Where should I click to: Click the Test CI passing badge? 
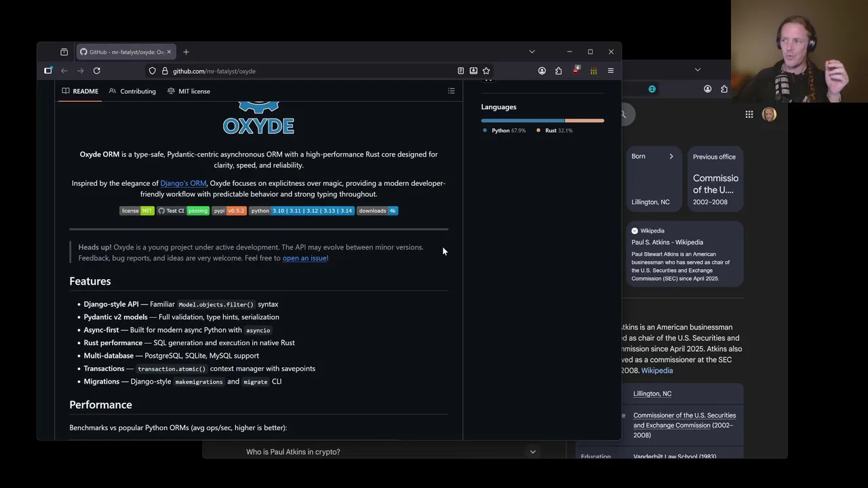183,211
